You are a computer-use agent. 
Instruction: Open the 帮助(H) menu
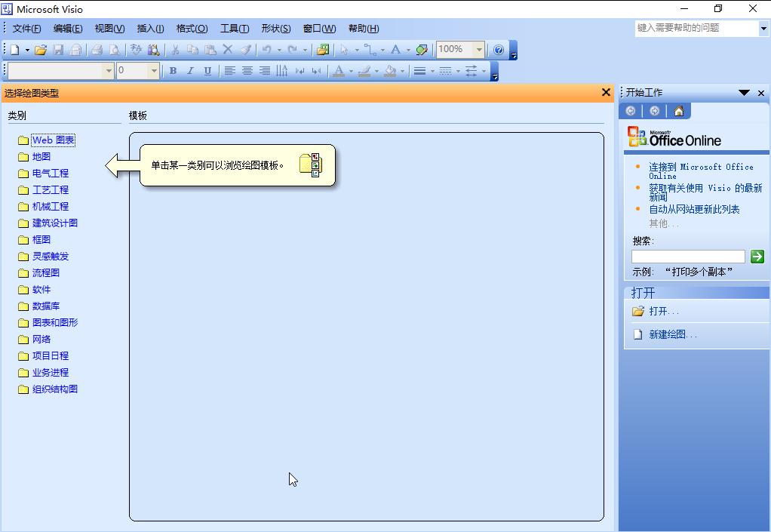(364, 29)
